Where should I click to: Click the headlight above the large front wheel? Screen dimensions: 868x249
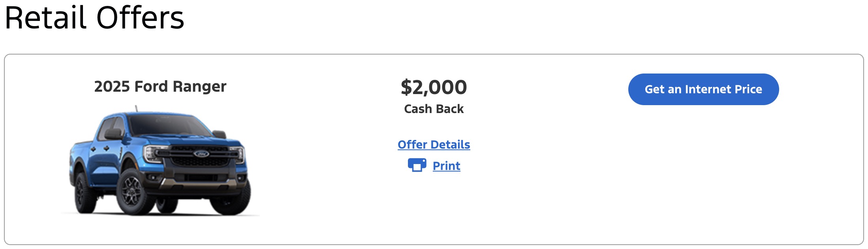click(154, 154)
